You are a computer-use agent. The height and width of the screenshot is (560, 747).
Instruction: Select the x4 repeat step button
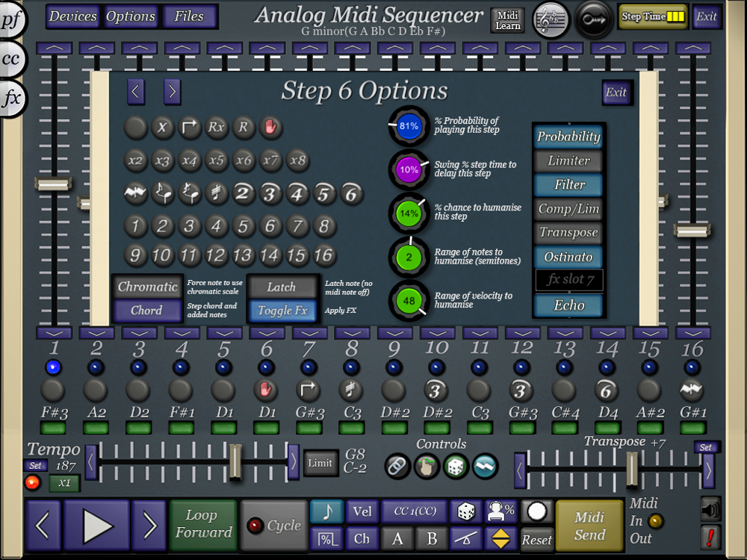coord(189,161)
